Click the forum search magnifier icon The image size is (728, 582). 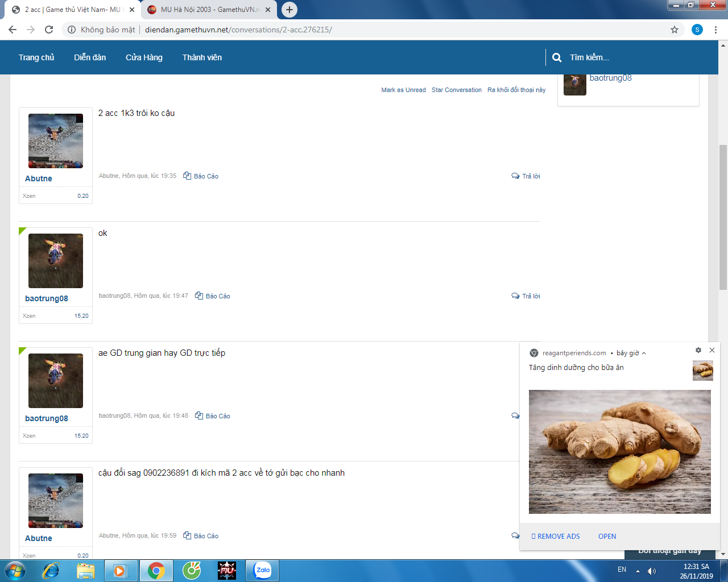coord(557,57)
